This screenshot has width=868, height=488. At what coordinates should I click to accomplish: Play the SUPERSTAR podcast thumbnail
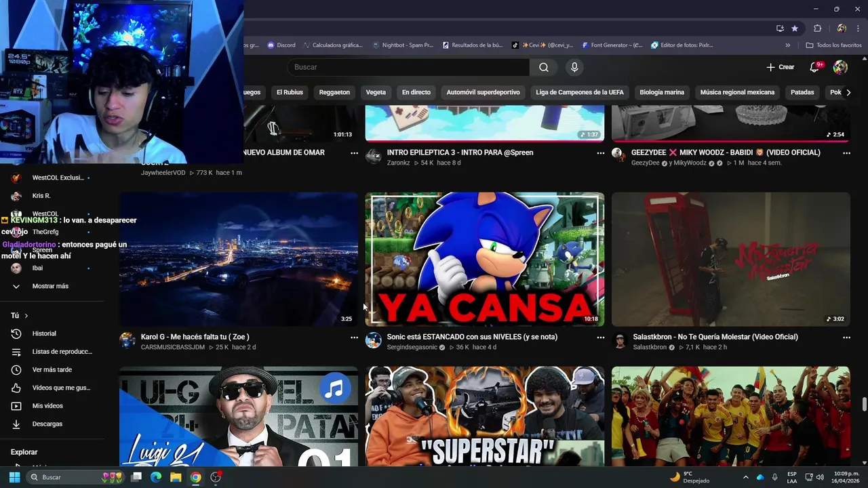pyautogui.click(x=485, y=416)
